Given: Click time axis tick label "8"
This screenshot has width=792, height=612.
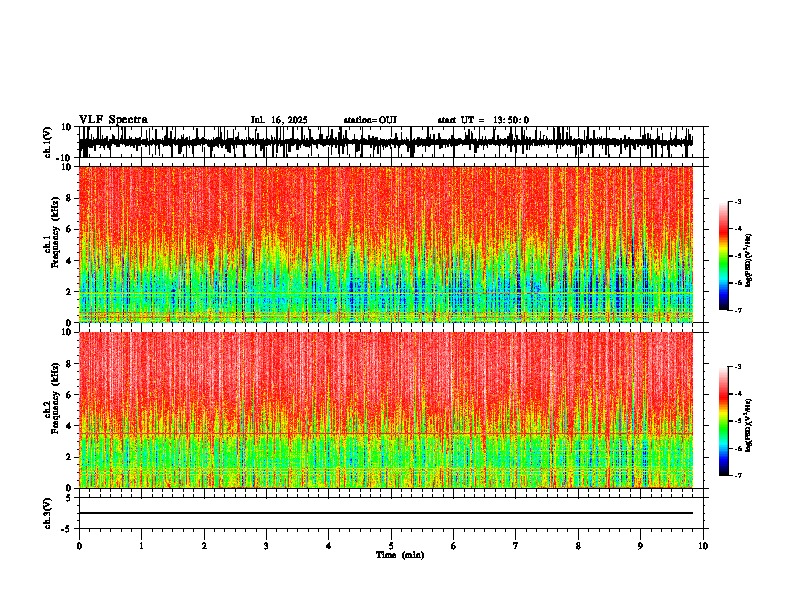Looking at the screenshot, I should (578, 546).
